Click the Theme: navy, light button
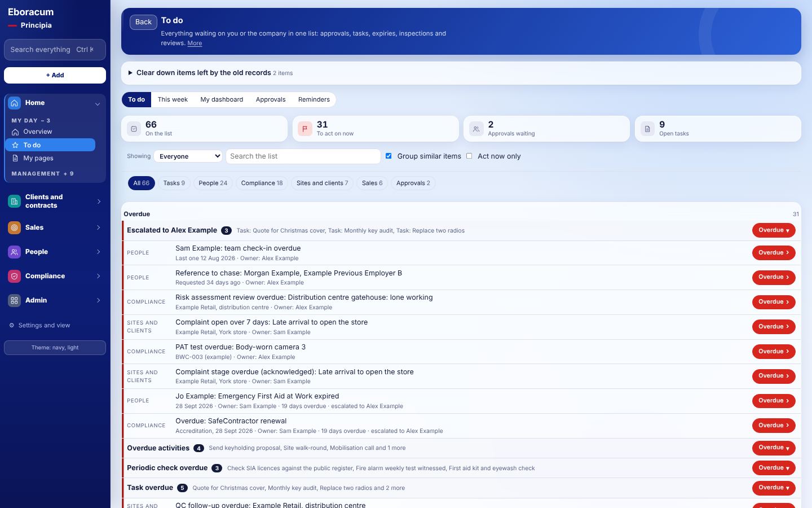The width and height of the screenshot is (812, 508). [x=55, y=348]
